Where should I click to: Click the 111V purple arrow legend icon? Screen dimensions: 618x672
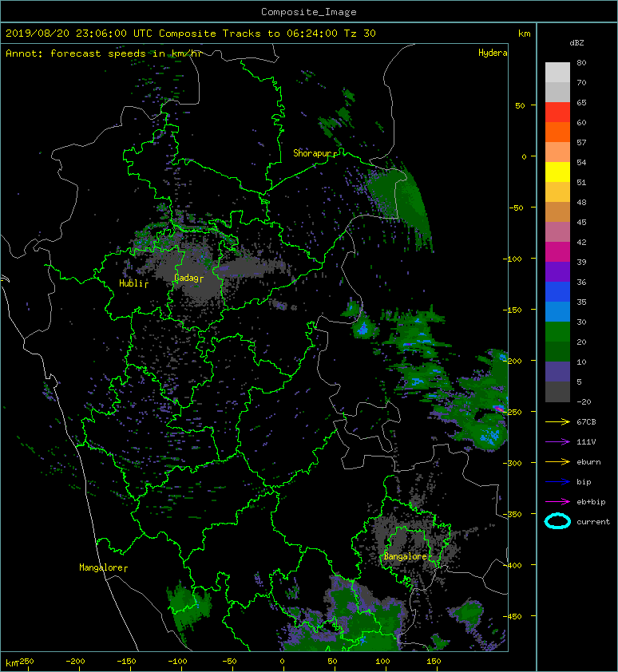557,442
